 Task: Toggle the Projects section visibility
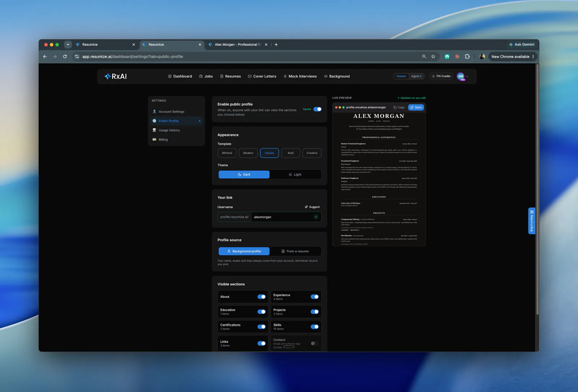point(315,312)
